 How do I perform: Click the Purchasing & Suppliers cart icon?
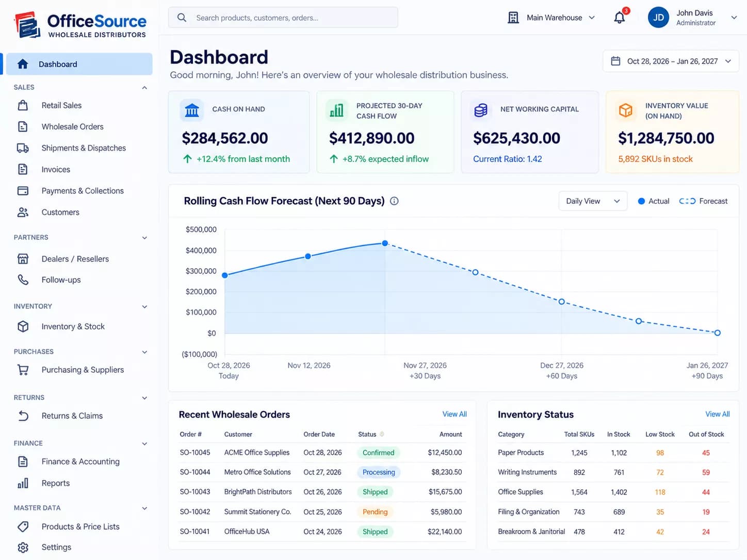click(x=23, y=370)
